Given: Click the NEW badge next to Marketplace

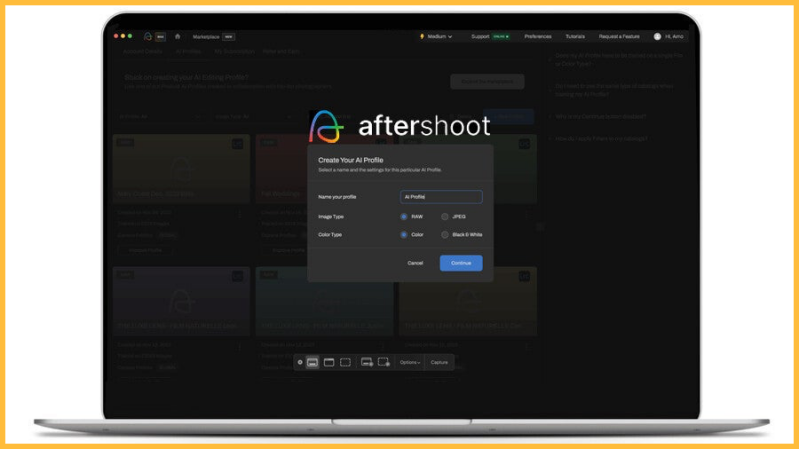Looking at the screenshot, I should pos(229,37).
